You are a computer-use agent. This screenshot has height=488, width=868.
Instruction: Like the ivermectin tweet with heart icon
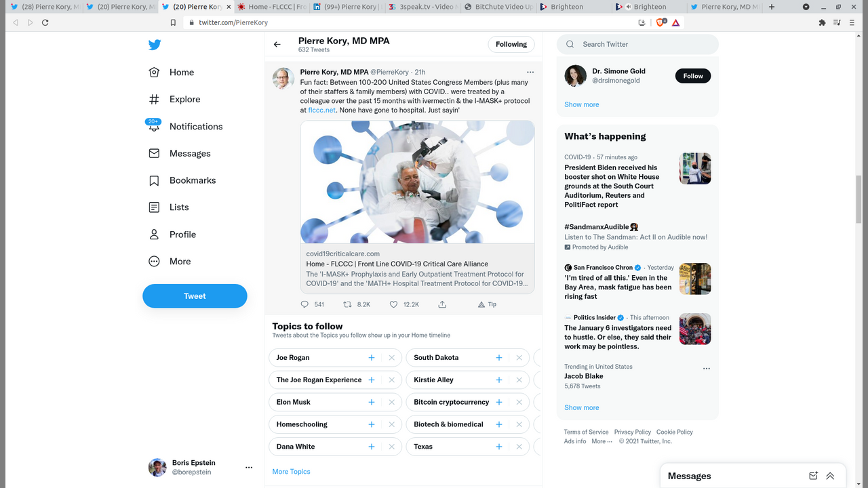(393, 304)
